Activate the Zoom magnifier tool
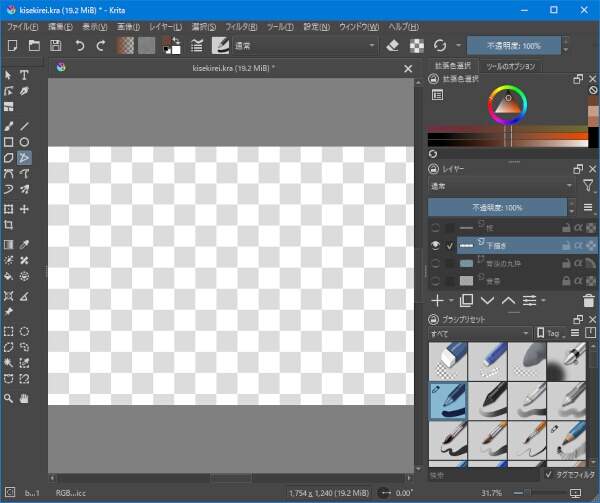Image resolution: width=600 pixels, height=503 pixels. click(x=9, y=398)
